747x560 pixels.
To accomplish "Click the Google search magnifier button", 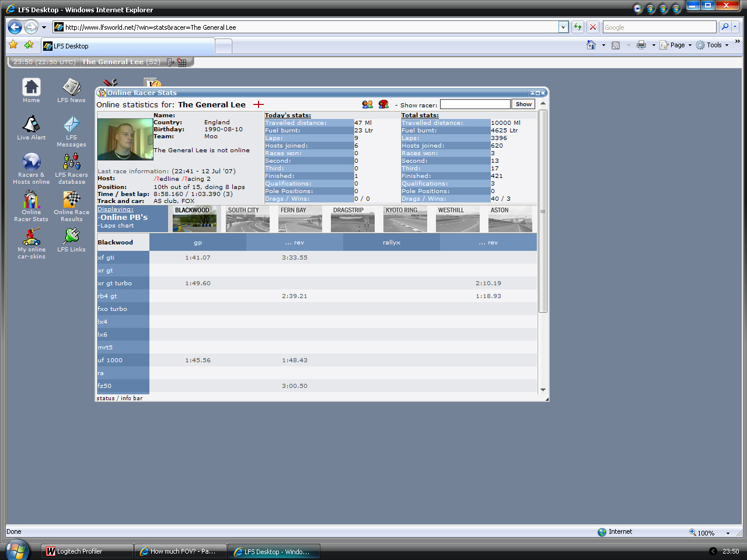I will (x=725, y=27).
